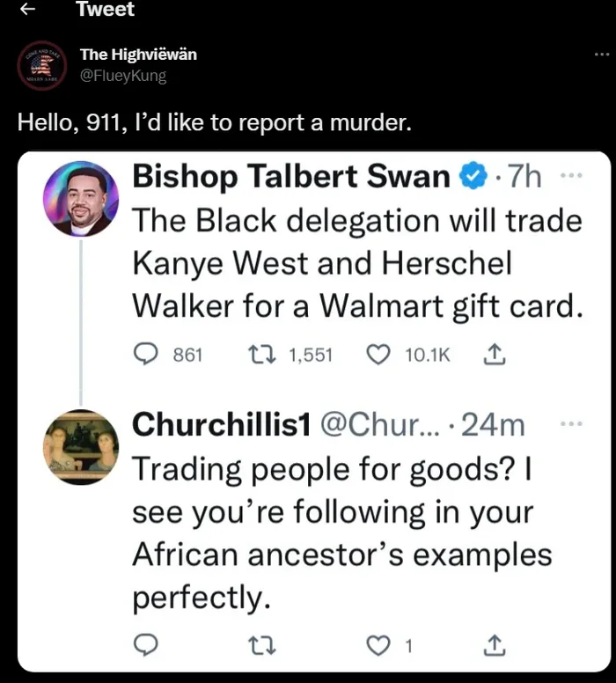Open The Highviëwän profile picture
Image resolution: width=616 pixels, height=683 pixels.
[x=42, y=66]
